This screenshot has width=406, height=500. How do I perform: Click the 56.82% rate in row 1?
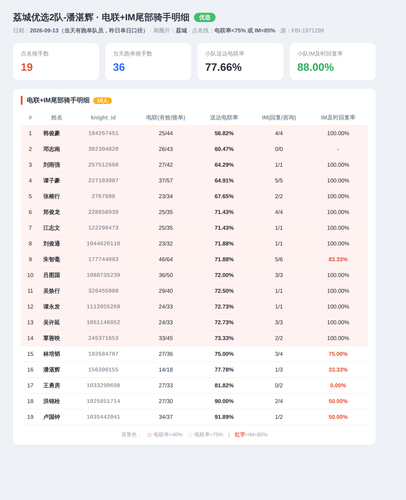click(x=224, y=133)
